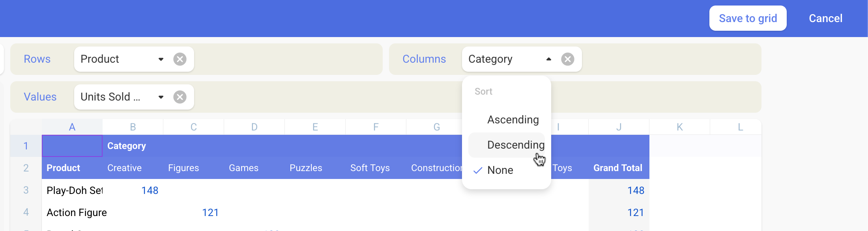This screenshot has width=868, height=231.
Task: Select row 3 header
Action: [x=26, y=190]
